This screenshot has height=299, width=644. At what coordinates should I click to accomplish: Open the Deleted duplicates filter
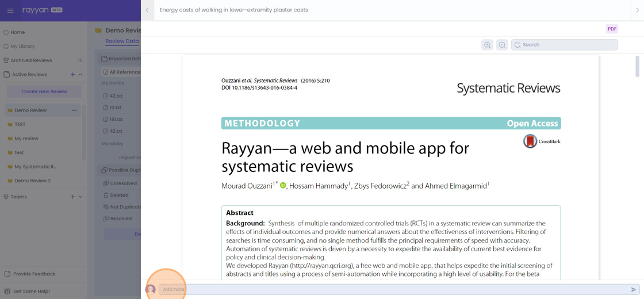pyautogui.click(x=116, y=195)
